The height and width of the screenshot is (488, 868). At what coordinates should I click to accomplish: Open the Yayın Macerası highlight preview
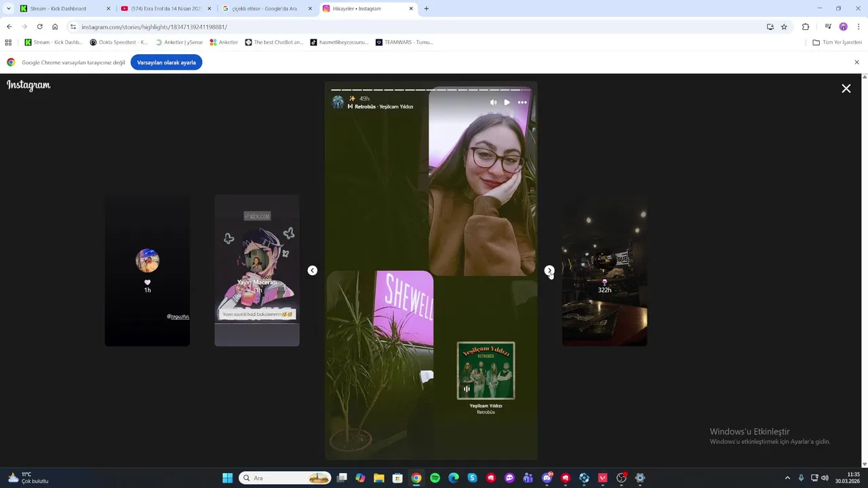coord(257,270)
